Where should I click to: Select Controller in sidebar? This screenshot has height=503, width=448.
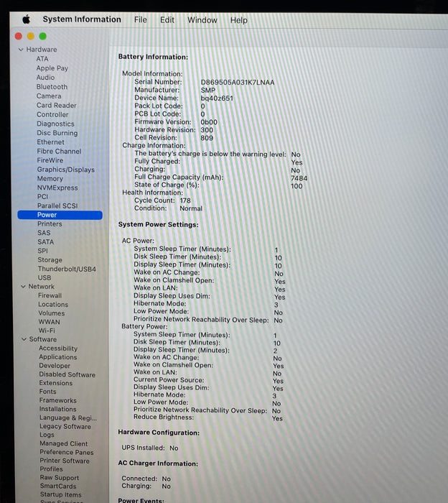point(52,114)
